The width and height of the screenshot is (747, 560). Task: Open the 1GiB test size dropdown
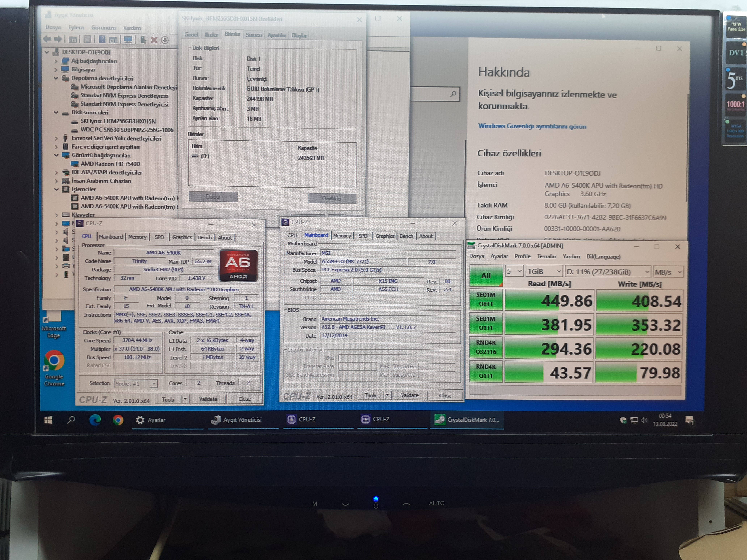point(544,271)
